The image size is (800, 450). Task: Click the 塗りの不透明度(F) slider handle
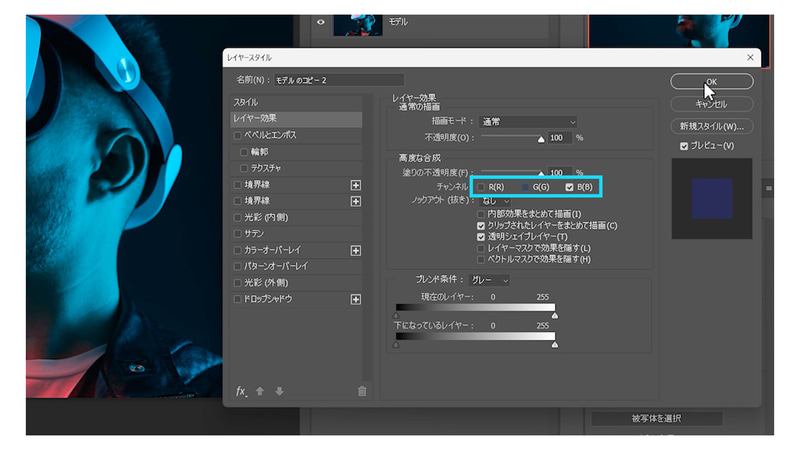point(541,173)
